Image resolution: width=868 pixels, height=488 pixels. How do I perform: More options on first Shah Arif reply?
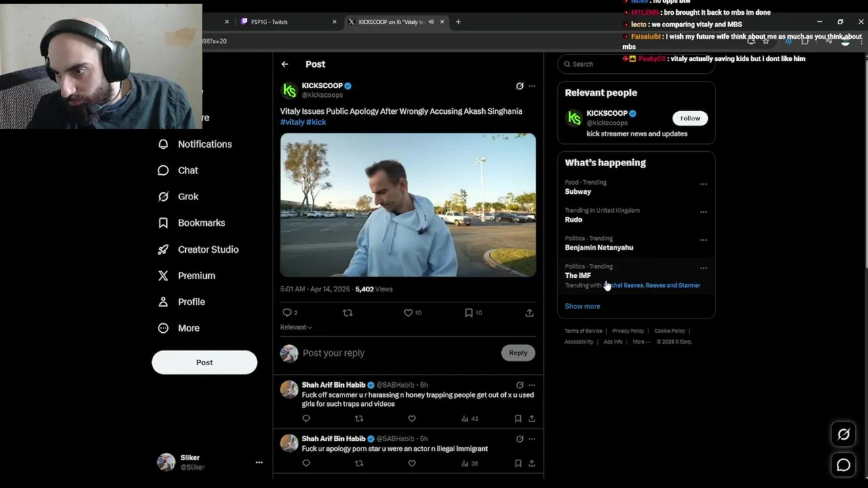click(x=532, y=385)
